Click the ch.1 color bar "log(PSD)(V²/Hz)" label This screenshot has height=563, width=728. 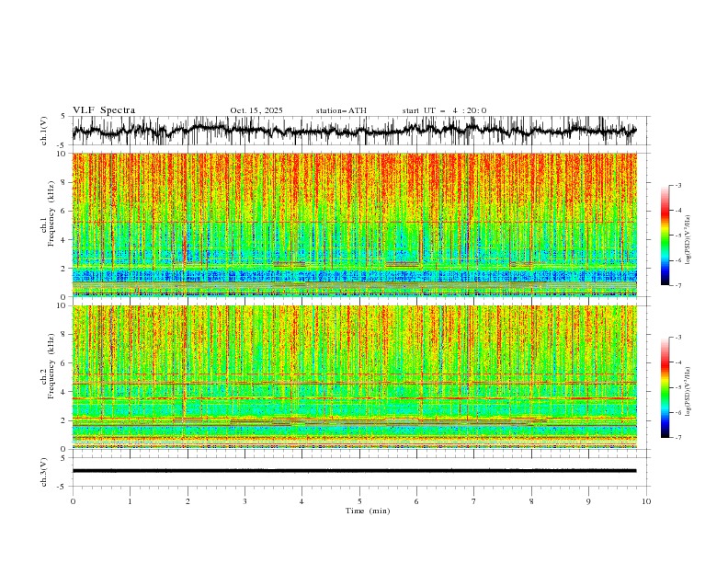pyautogui.click(x=688, y=240)
